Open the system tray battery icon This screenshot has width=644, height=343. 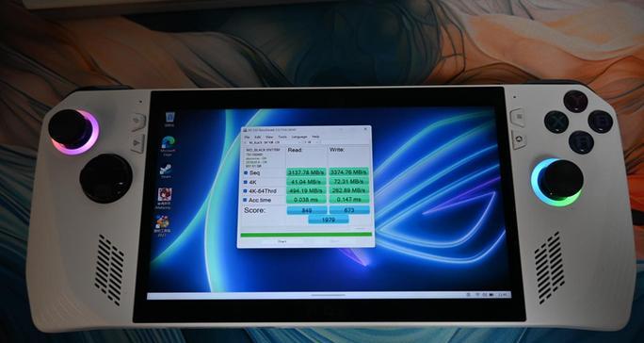coord(491,294)
